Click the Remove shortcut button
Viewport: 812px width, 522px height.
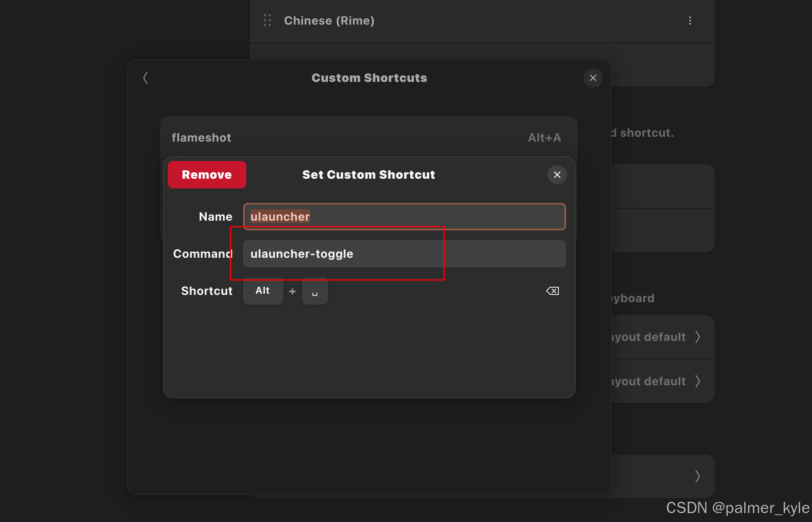point(207,175)
